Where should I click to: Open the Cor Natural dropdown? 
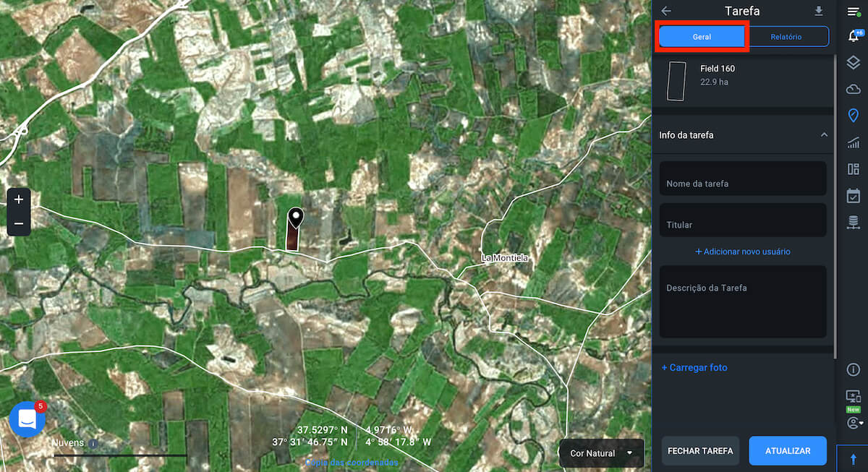tap(601, 453)
